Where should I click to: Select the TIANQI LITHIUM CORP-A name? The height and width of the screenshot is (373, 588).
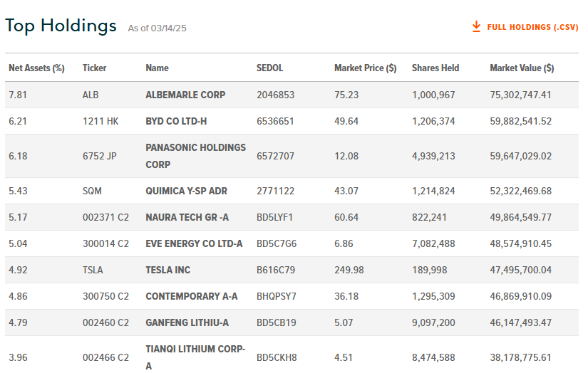coord(195,357)
